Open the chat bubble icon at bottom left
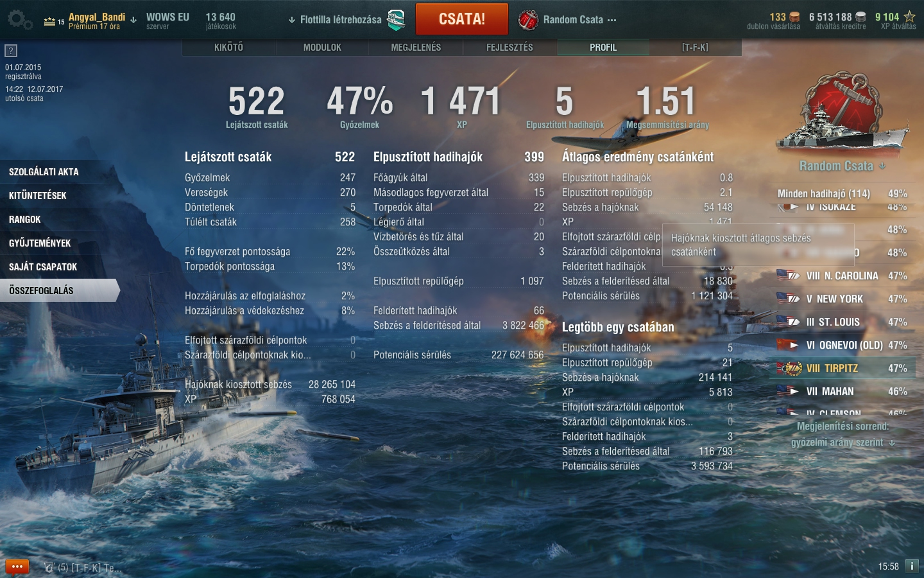 tap(17, 566)
